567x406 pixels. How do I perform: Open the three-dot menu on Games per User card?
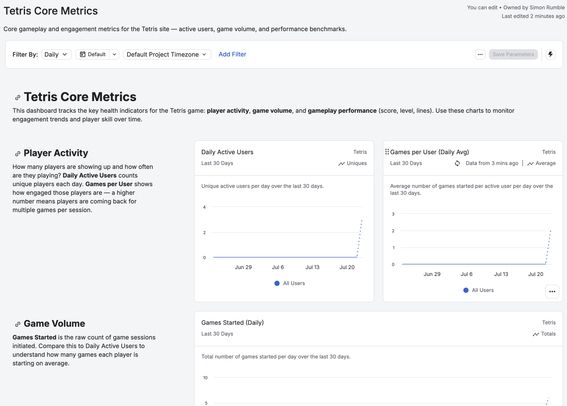[552, 291]
